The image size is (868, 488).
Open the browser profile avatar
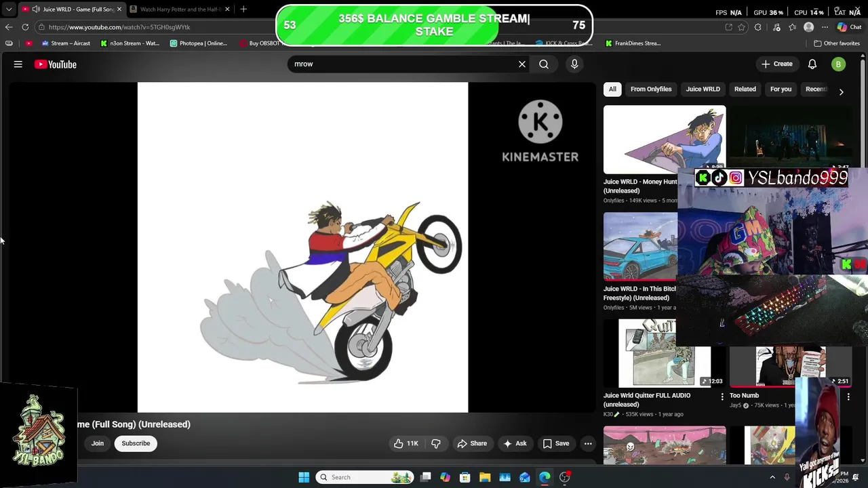808,27
